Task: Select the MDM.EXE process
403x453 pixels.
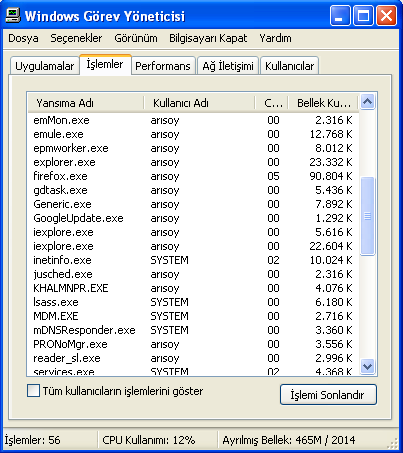Action: [193, 316]
